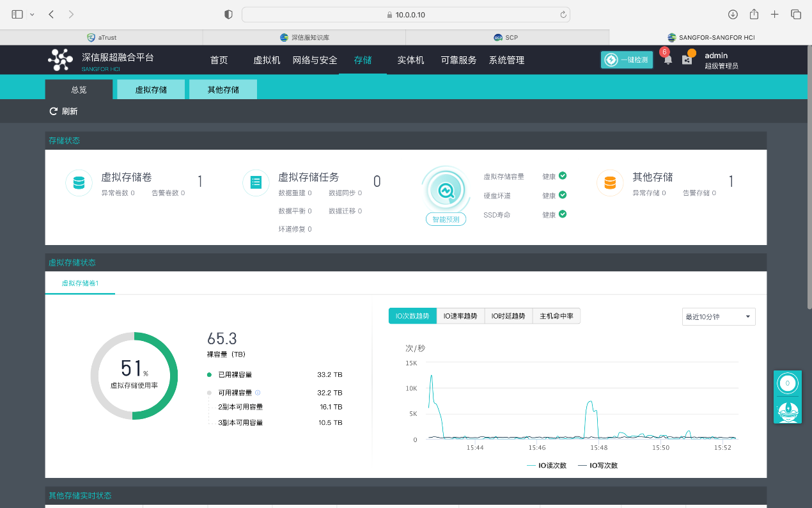Image resolution: width=812 pixels, height=508 pixels.
Task: Open the task share icon beside bell
Action: (x=687, y=60)
